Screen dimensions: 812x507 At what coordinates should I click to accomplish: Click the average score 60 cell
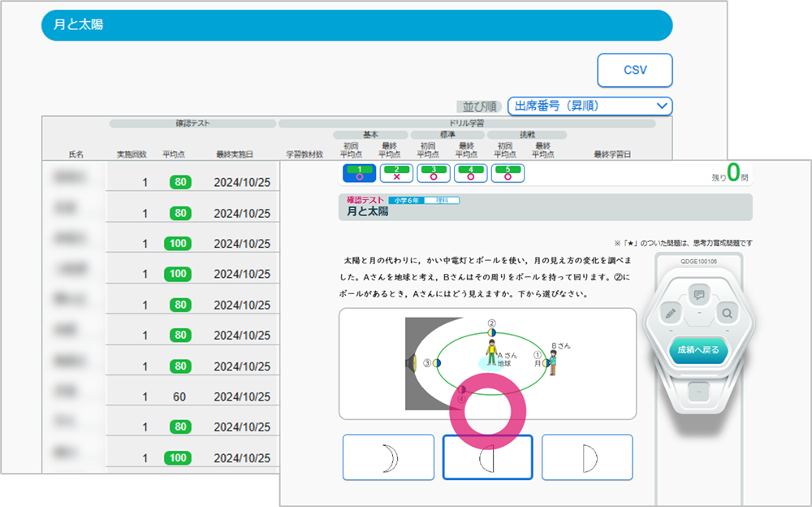coord(178,396)
